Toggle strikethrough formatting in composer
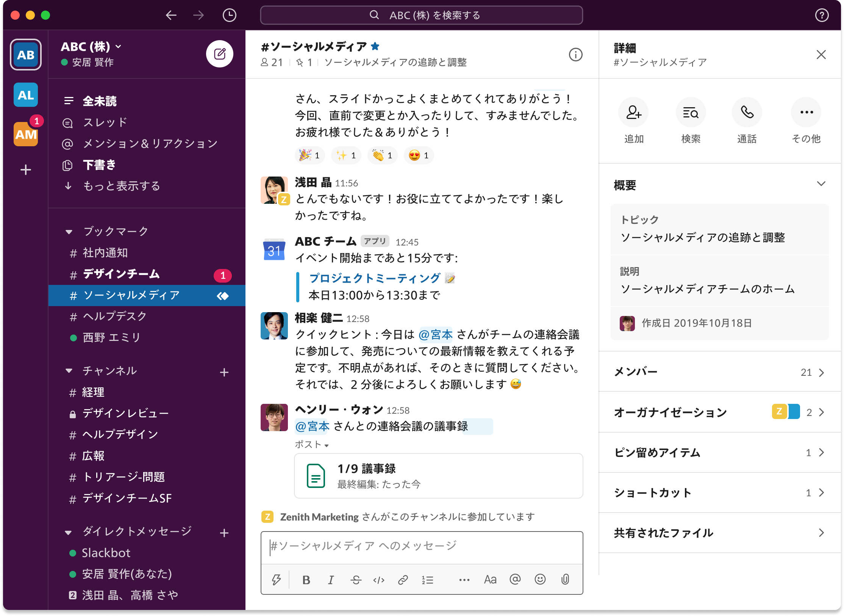 (356, 580)
